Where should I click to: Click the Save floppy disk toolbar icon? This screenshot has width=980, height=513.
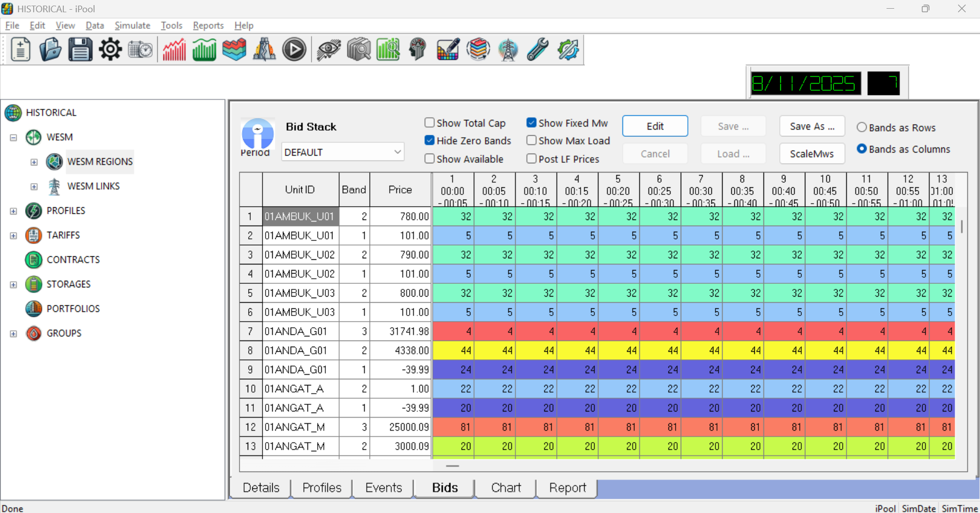click(80, 49)
